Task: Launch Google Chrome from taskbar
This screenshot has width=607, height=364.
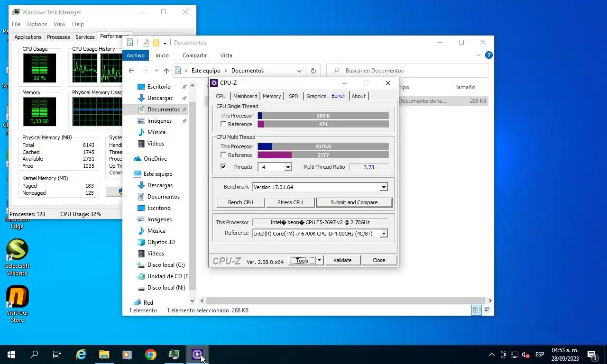Action: pos(150,355)
